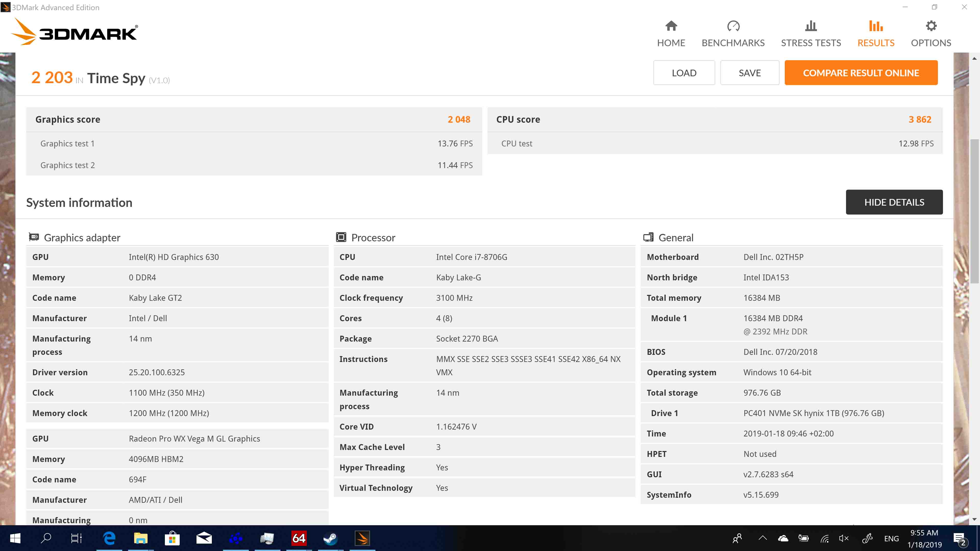Click the SAVE button
Image resolution: width=980 pixels, height=551 pixels.
(750, 73)
